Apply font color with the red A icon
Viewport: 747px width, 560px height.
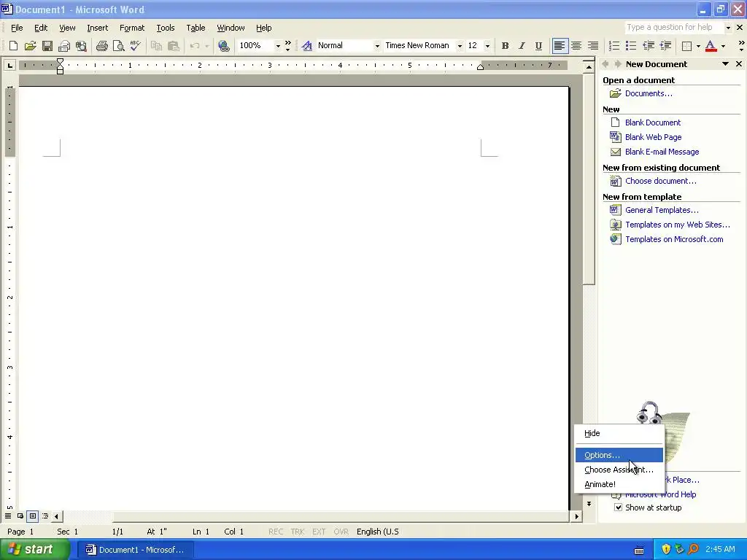tap(711, 46)
